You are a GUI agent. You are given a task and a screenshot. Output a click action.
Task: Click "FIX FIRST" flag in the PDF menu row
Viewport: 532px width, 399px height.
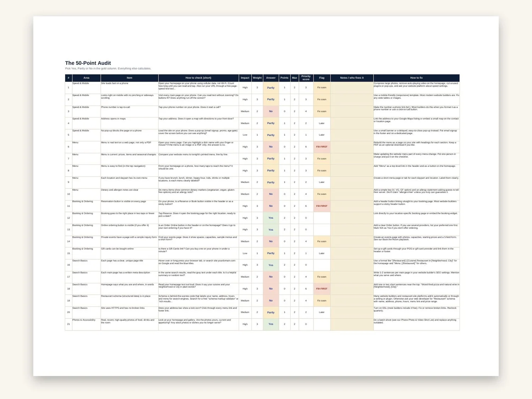pyautogui.click(x=322, y=147)
